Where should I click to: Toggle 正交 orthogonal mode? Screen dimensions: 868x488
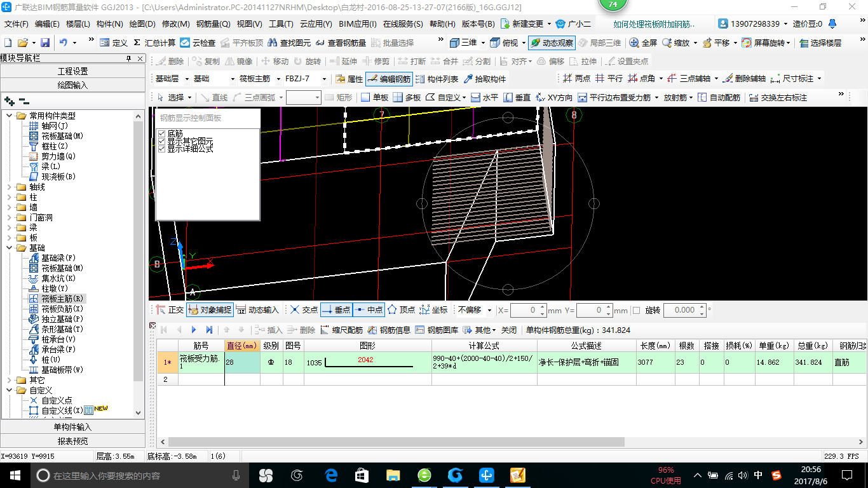pyautogui.click(x=169, y=310)
